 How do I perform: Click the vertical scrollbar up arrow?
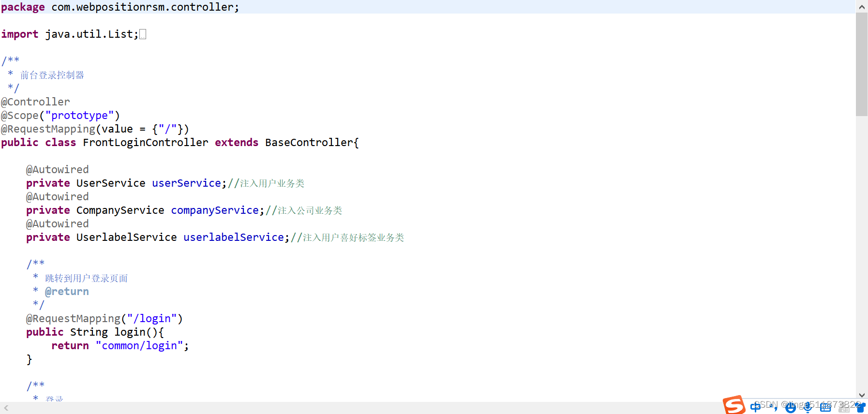pyautogui.click(x=862, y=7)
